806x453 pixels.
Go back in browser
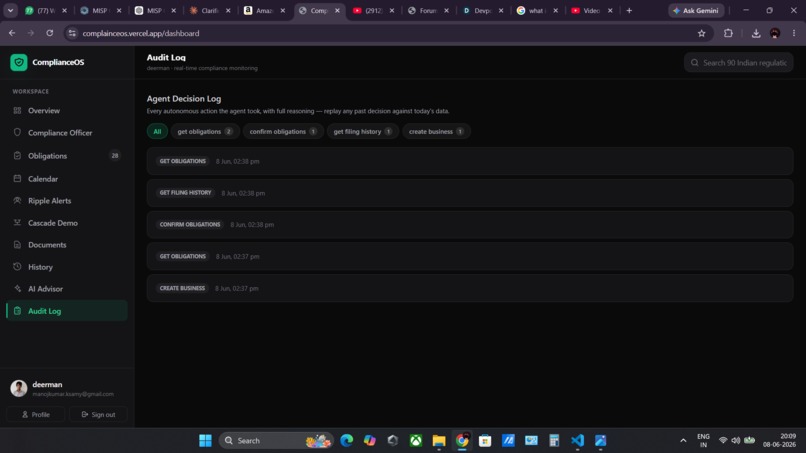pyautogui.click(x=12, y=33)
